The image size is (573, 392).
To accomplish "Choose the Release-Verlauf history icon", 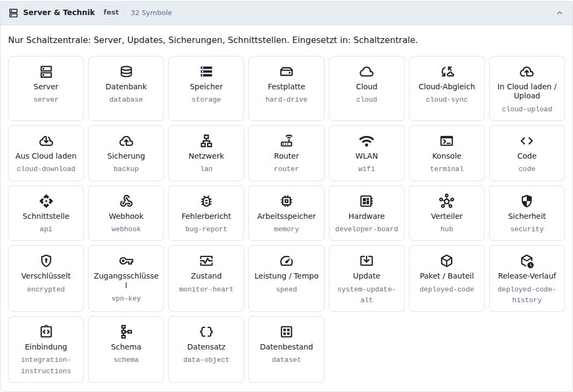I will click(x=527, y=261).
